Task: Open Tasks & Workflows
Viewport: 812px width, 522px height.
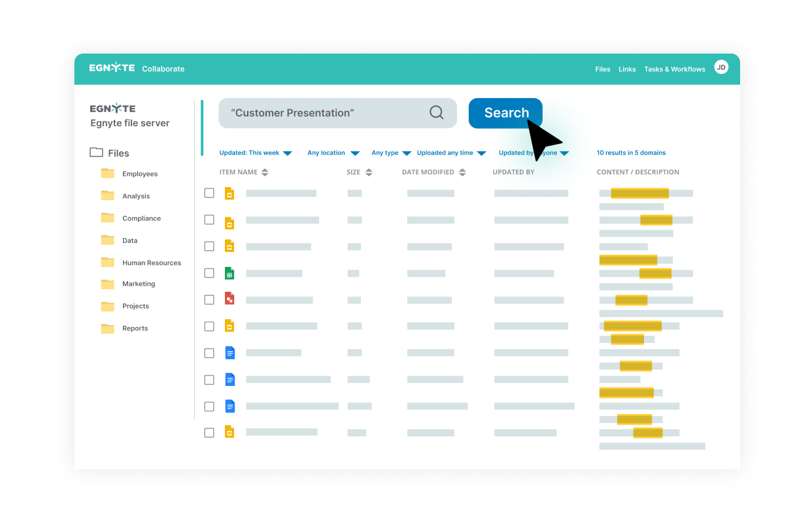Action: pyautogui.click(x=675, y=69)
